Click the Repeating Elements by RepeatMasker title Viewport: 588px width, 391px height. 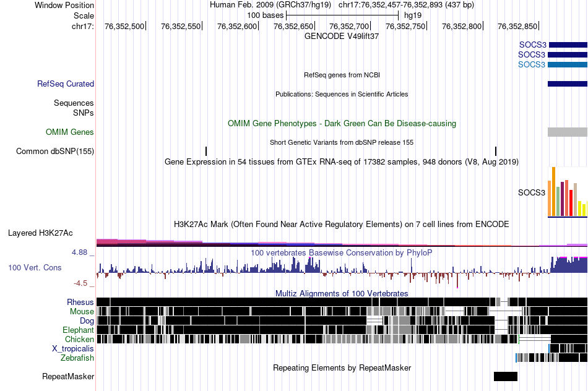[x=342, y=367]
